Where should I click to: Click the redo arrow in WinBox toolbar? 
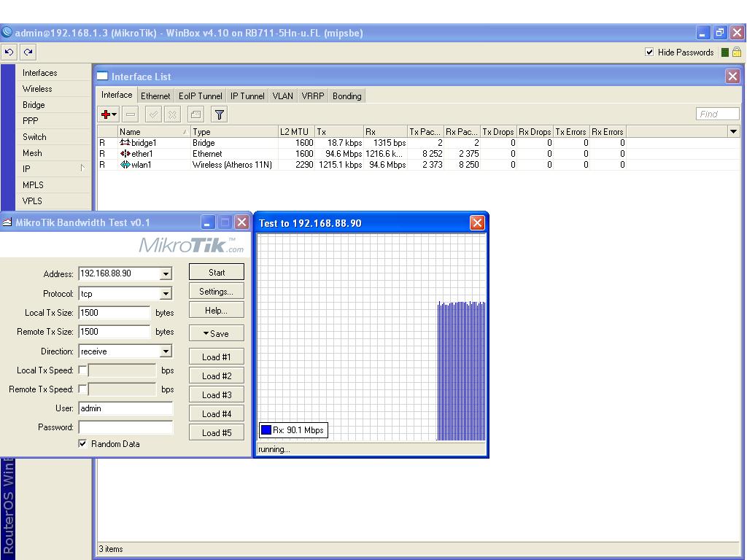[x=28, y=52]
